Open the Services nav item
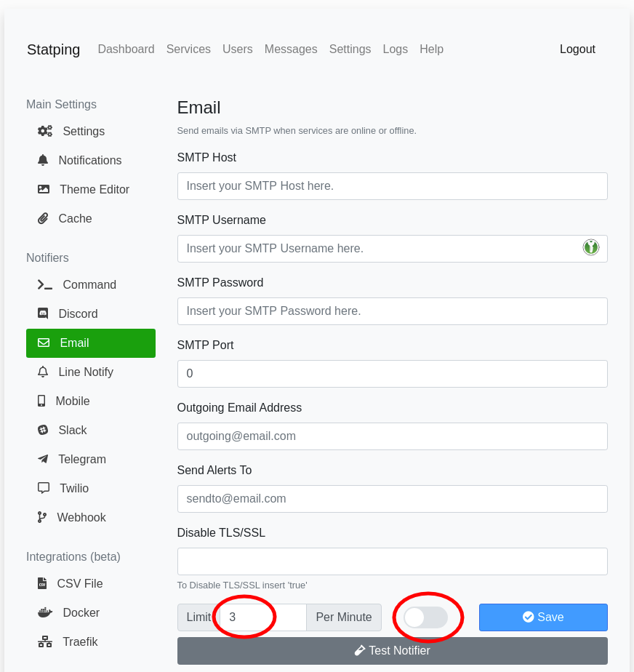 point(188,49)
